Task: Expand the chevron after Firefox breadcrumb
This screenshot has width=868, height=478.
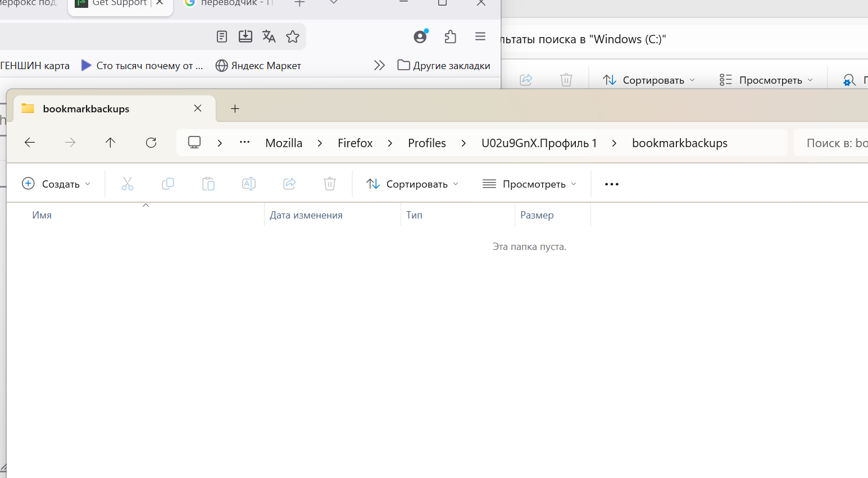Action: 390,143
